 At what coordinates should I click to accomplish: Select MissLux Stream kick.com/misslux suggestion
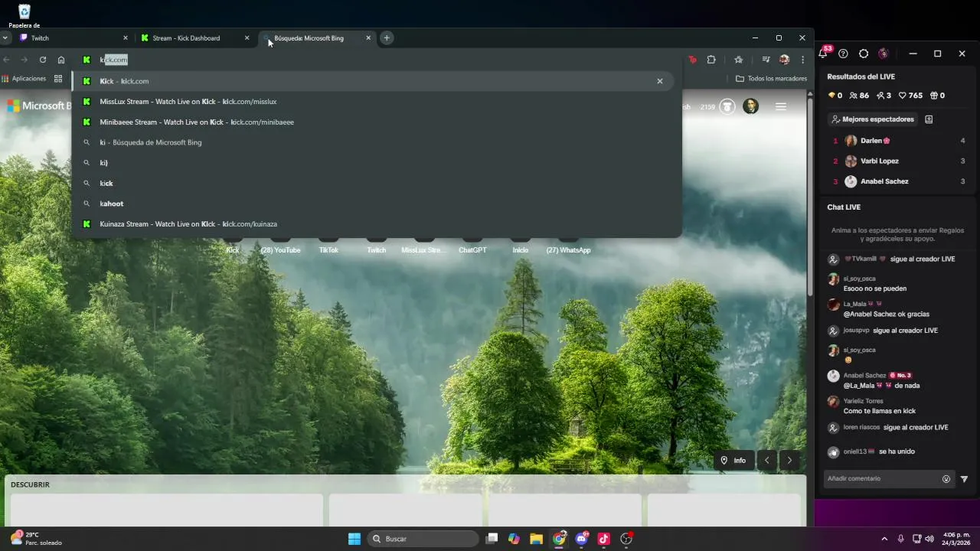coord(373,101)
